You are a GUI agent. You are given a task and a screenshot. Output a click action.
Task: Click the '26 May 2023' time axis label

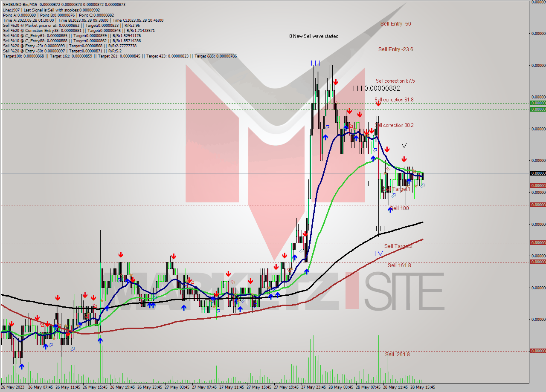coord(13,387)
